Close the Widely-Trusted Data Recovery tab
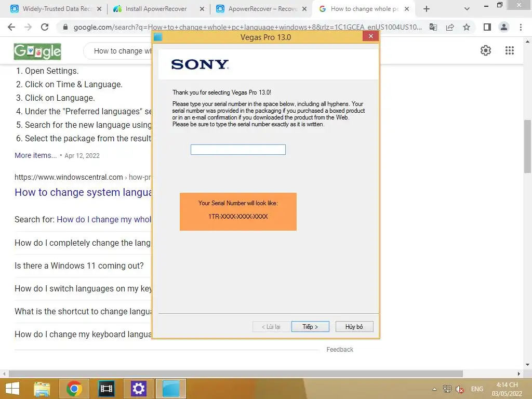 point(99,9)
